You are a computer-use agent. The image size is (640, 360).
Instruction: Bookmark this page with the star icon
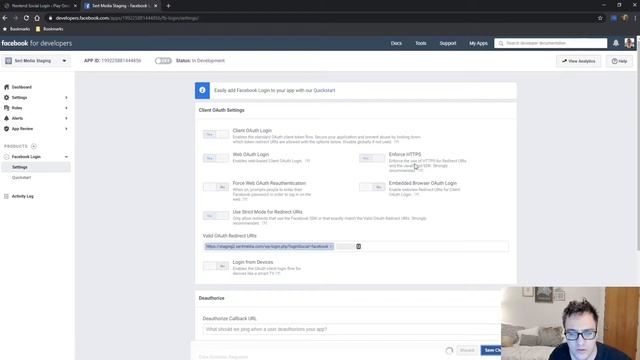pos(600,18)
